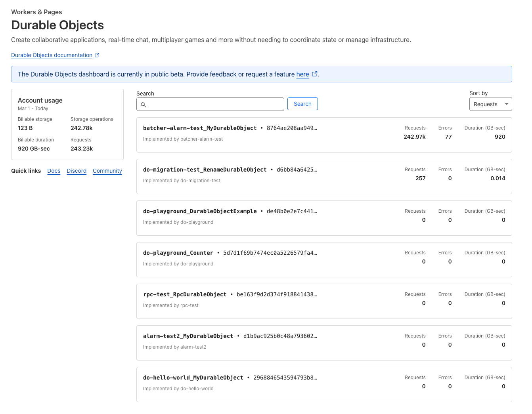Click 'Implemented by alarm-test2' text
The image size is (532, 414).
tap(175, 347)
